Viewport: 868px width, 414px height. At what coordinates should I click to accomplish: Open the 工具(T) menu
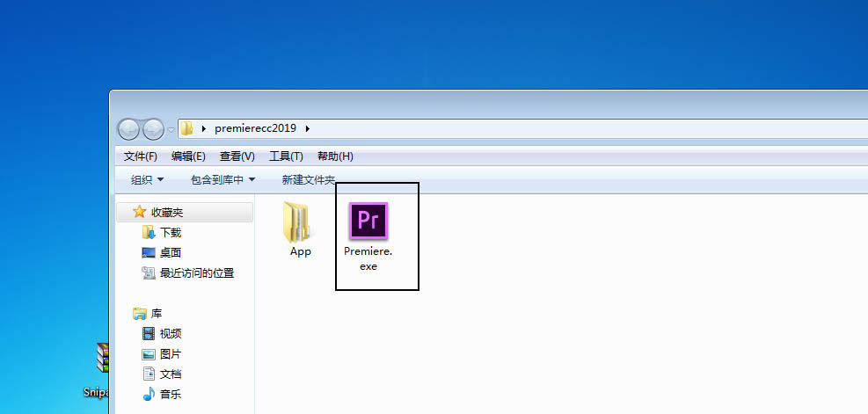[x=286, y=156]
